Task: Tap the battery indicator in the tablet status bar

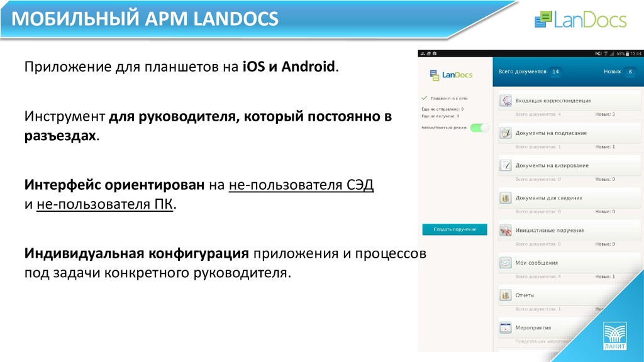Action: tap(628, 53)
